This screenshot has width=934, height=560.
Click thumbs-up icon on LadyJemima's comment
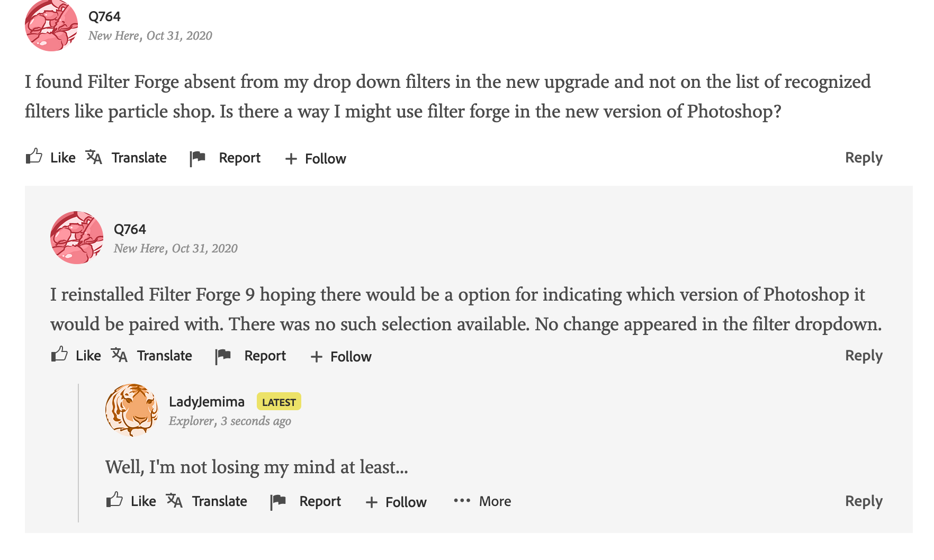pos(114,500)
